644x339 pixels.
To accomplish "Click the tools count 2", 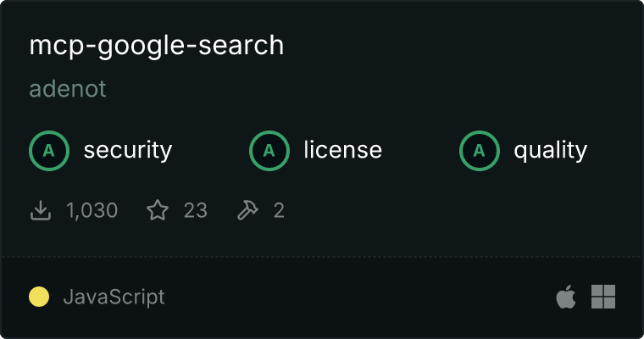I will 279,210.
